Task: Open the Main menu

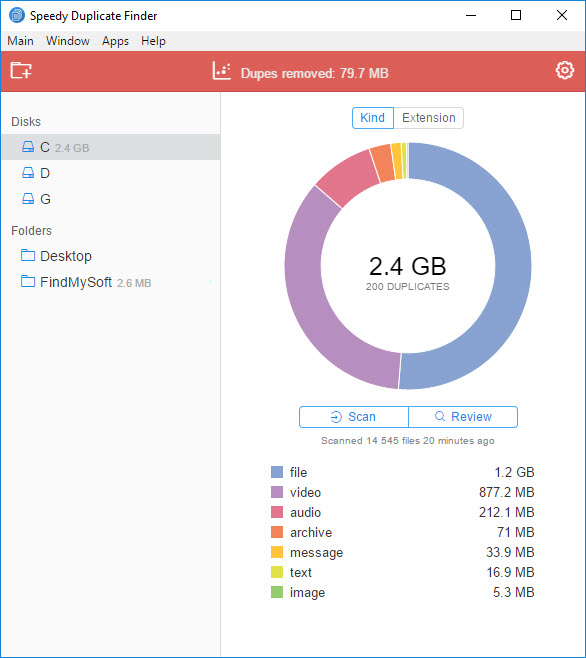Action: pos(20,41)
